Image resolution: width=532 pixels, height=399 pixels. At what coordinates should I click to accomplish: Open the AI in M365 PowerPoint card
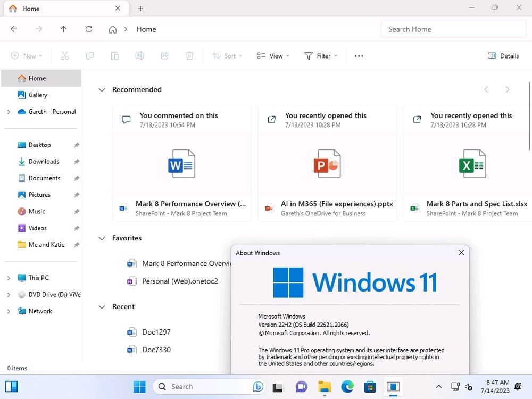(327, 163)
